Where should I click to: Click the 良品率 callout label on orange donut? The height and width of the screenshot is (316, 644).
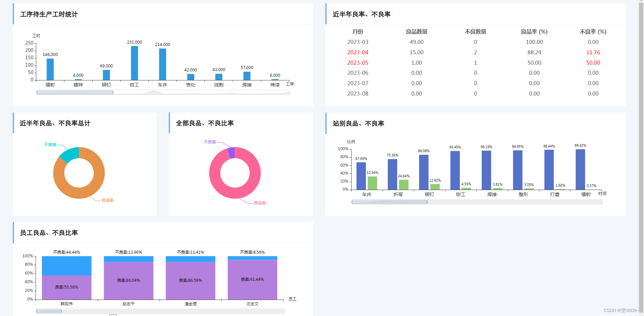(108, 200)
